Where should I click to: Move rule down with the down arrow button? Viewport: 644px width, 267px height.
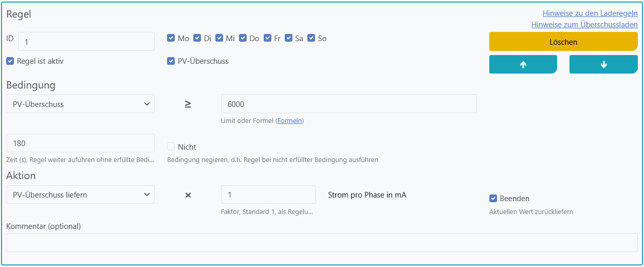coord(603,64)
